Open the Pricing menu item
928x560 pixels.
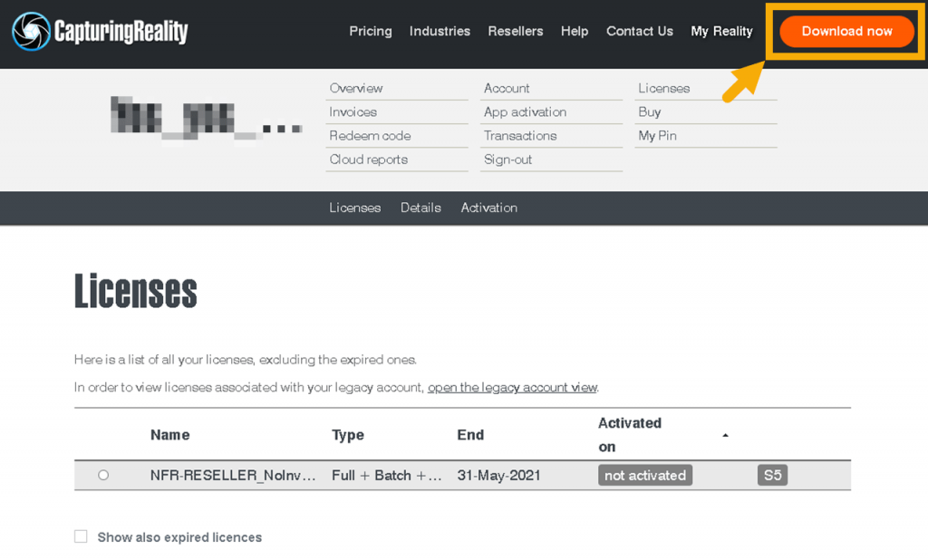coord(371,31)
